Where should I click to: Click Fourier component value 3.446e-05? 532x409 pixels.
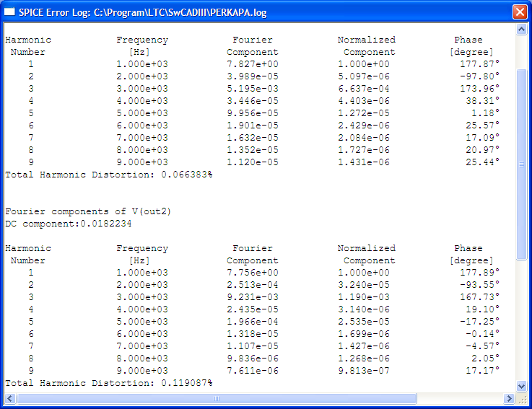pos(253,101)
